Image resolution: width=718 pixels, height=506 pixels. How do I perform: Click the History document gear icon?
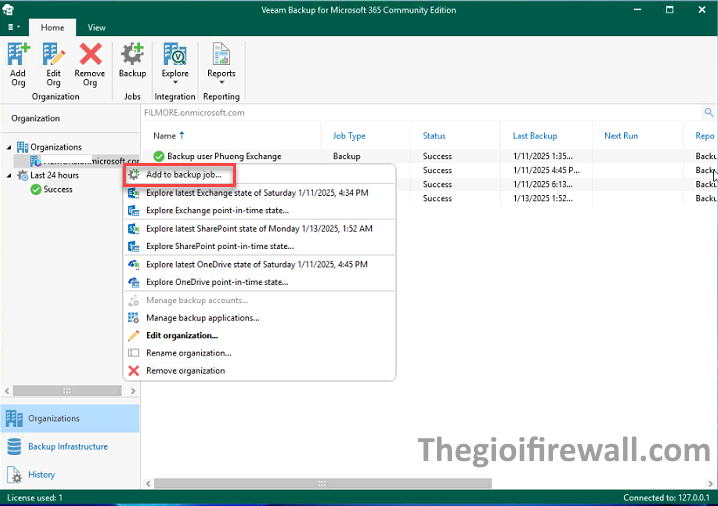click(14, 474)
